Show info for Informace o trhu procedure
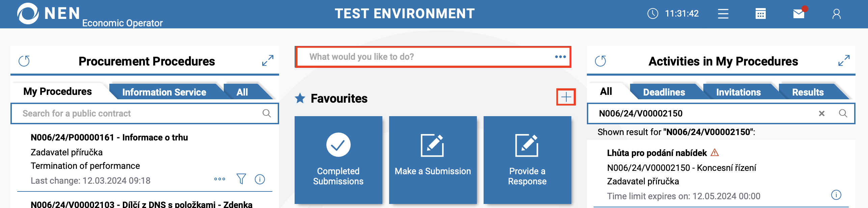Image resolution: width=868 pixels, height=208 pixels. pyautogui.click(x=260, y=179)
